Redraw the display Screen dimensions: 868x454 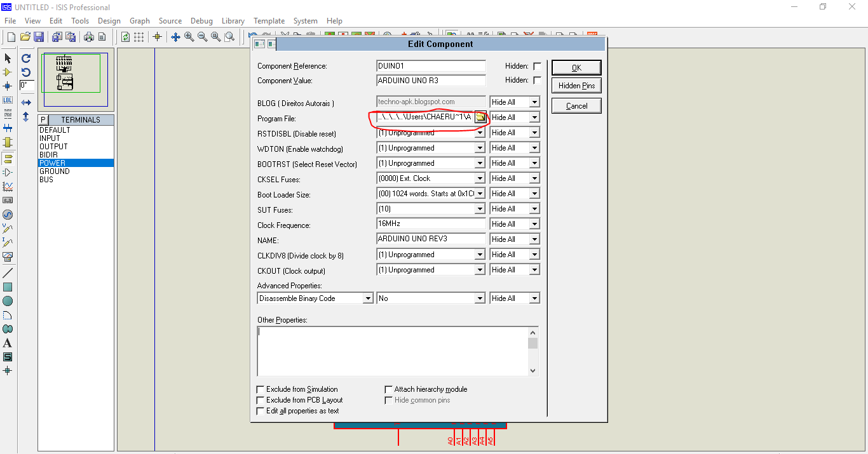(x=125, y=37)
